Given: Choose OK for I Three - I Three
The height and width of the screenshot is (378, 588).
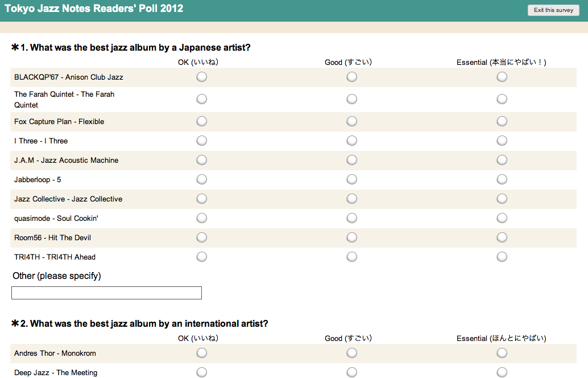Looking at the screenshot, I should coord(202,141).
